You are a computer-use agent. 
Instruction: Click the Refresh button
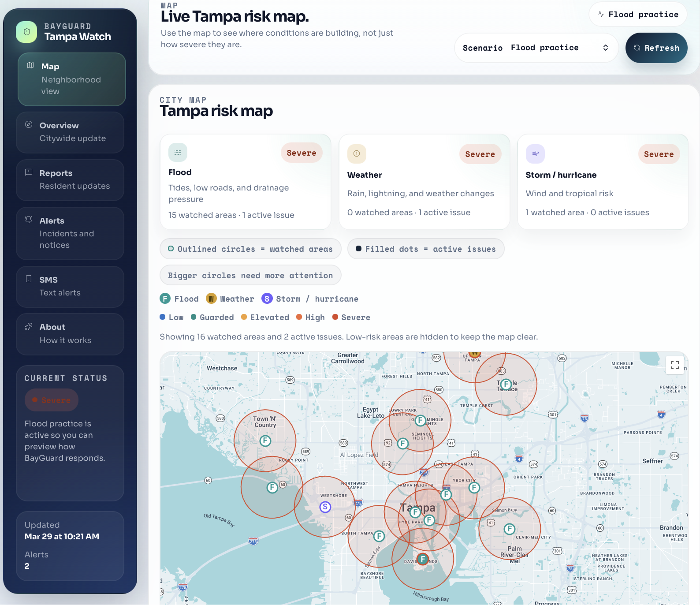tap(656, 48)
